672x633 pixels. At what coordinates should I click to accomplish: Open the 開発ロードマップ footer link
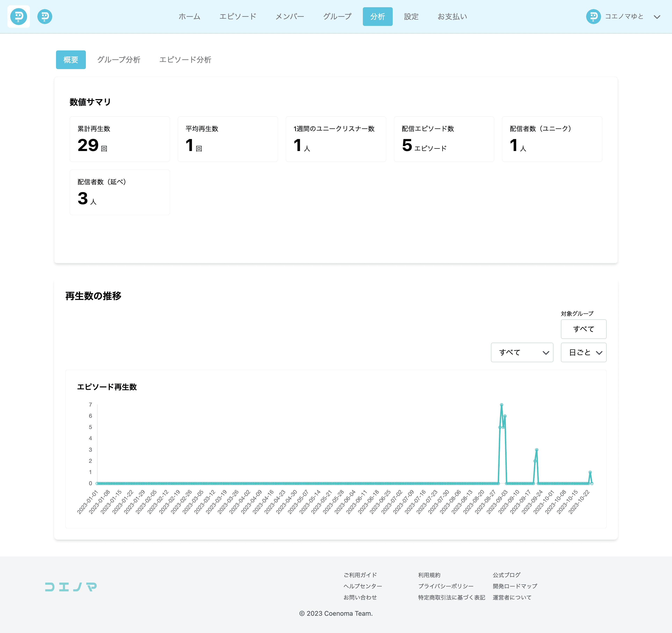coord(514,586)
